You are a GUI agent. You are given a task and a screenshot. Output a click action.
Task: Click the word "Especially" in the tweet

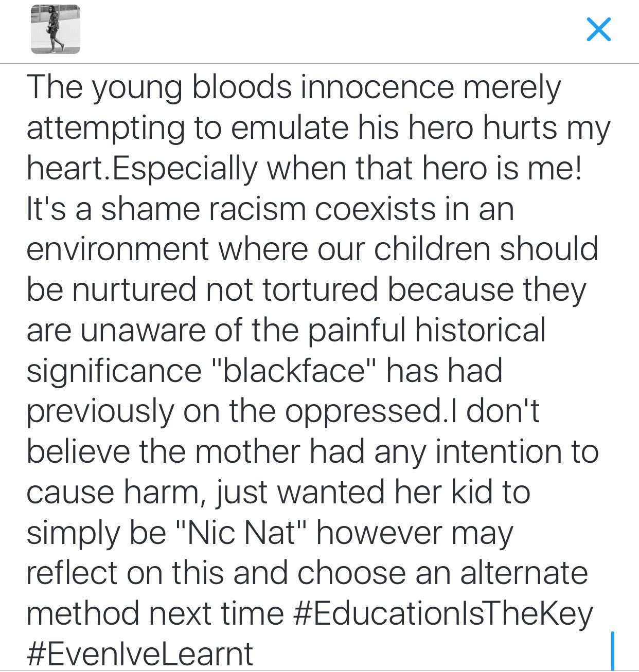[x=183, y=169]
